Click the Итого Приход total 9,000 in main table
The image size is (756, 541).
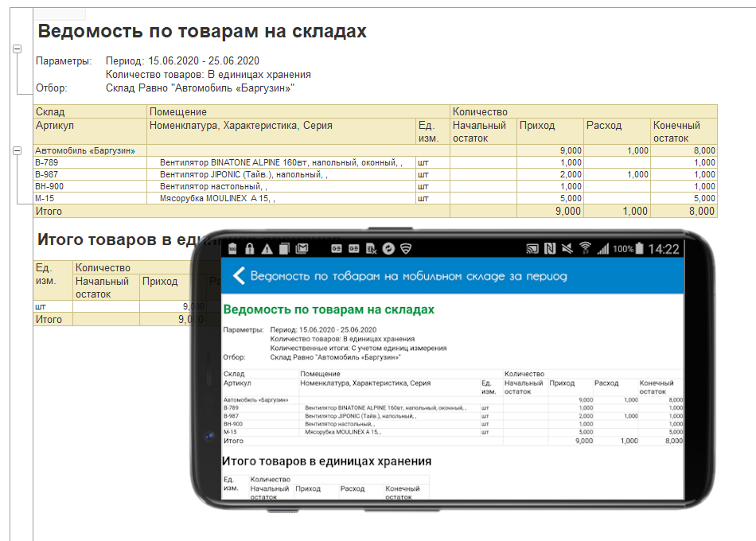tap(550, 211)
